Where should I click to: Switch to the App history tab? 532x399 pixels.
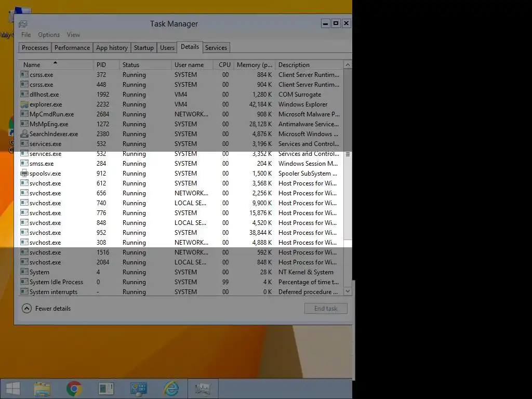(x=112, y=47)
